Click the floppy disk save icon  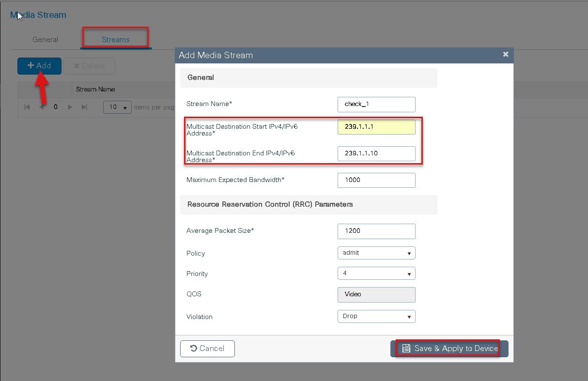406,349
